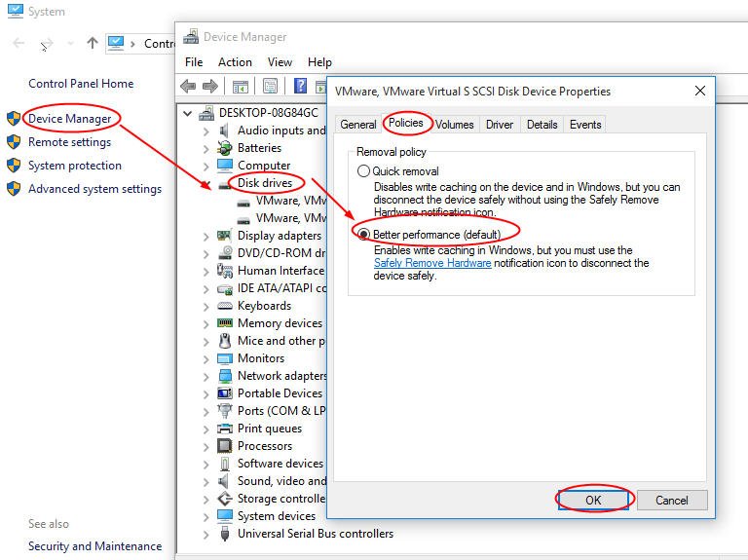Click the shield icon beside System protection
This screenshot has height=560, width=748.
point(14,165)
